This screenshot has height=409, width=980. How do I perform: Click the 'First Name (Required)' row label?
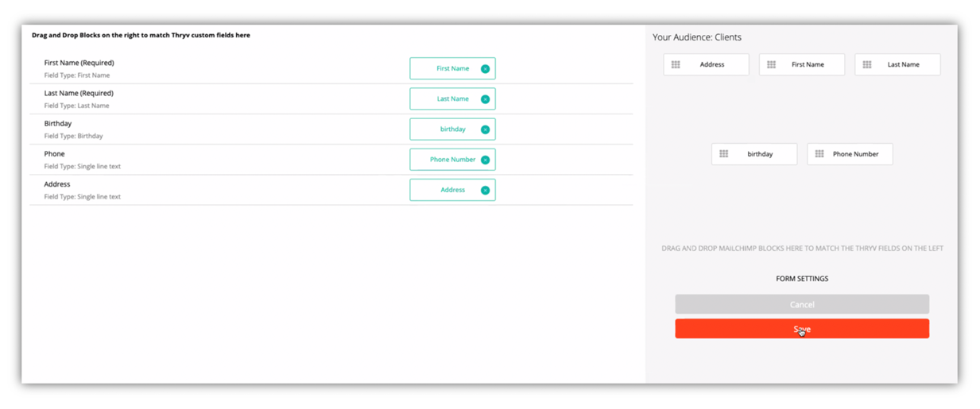79,63
